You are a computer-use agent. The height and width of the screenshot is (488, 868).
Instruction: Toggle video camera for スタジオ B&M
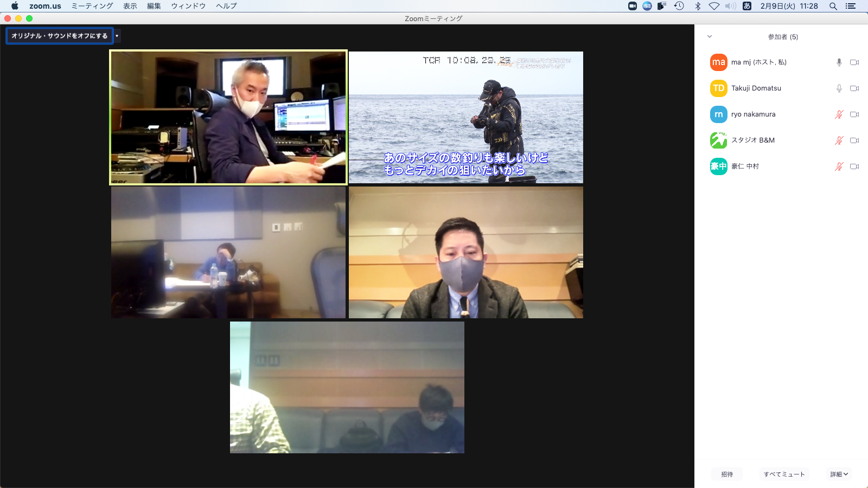854,140
